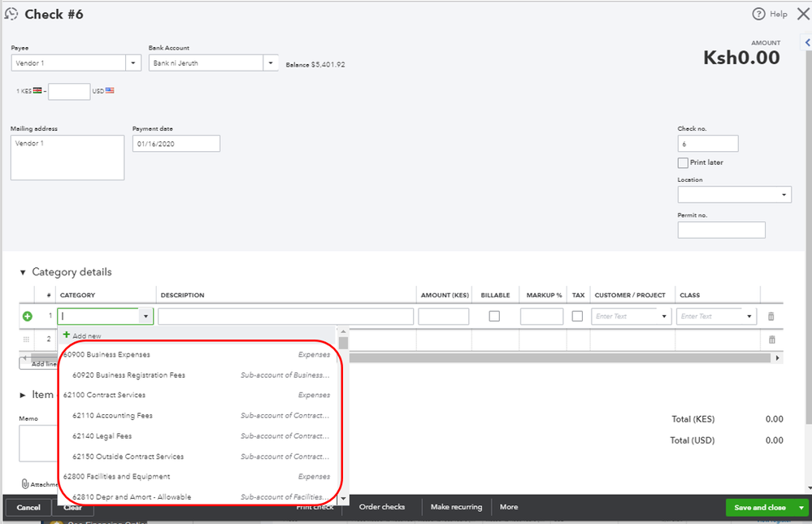This screenshot has height=524, width=812.
Task: Delete line 1 with trash icon
Action: coord(771,316)
